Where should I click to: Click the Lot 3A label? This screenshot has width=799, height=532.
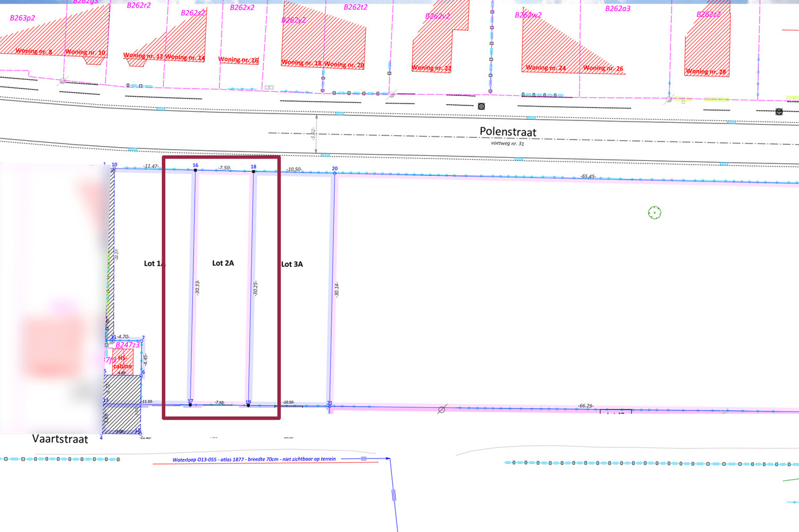292,264
